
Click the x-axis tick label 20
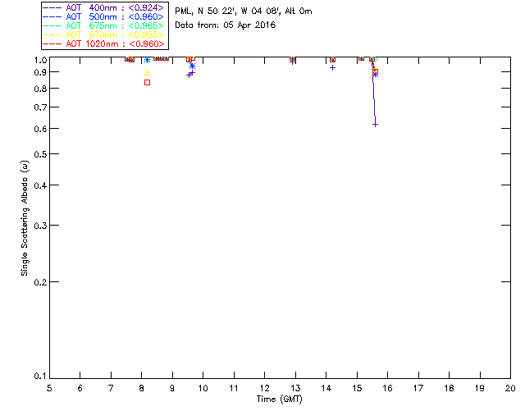510,388
